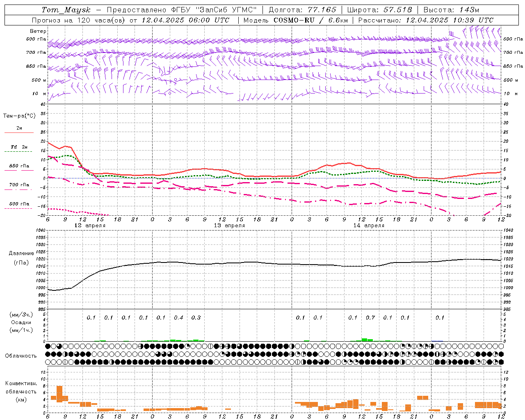Click the '12 апреля' date label
Screen dimensions: 525x420
pyautogui.click(x=90, y=226)
